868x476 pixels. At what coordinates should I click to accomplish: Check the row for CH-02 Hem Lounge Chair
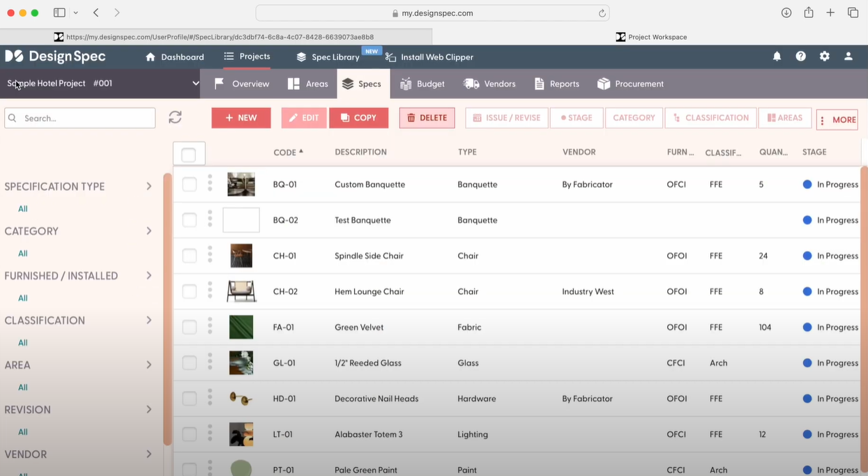pyautogui.click(x=189, y=291)
